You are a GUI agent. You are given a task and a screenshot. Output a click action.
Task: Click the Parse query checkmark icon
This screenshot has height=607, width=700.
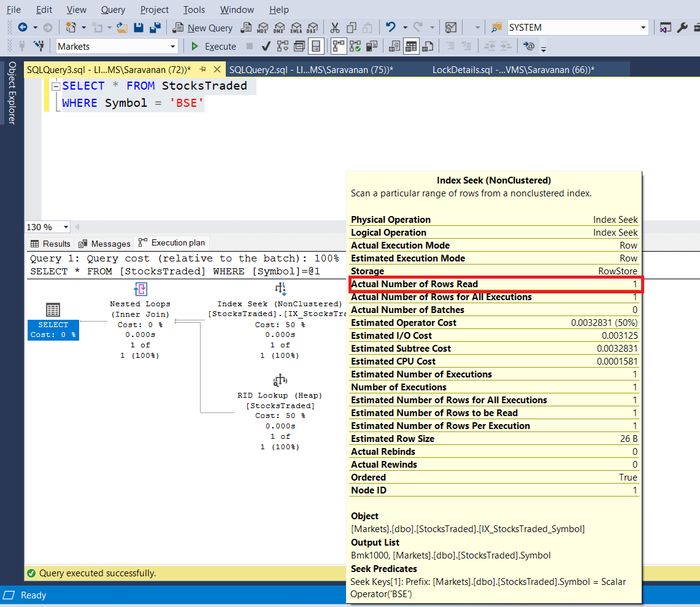tap(266, 47)
